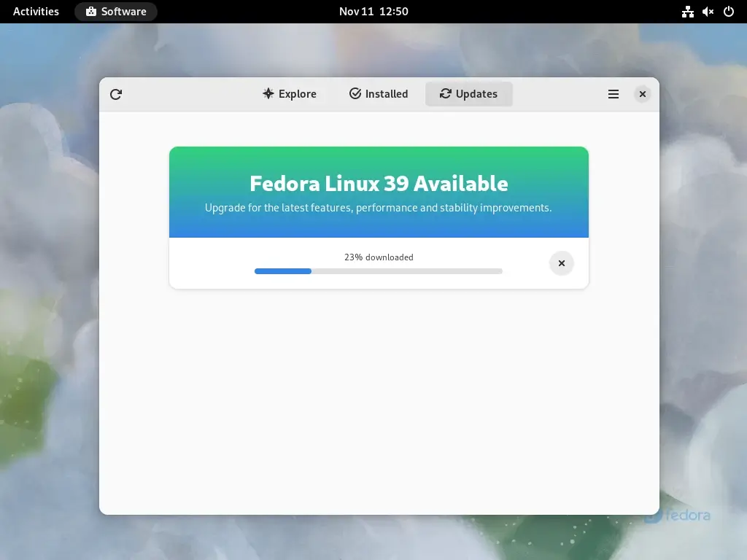This screenshot has width=747, height=560.
Task: Select the Updates tab
Action: coord(469,94)
